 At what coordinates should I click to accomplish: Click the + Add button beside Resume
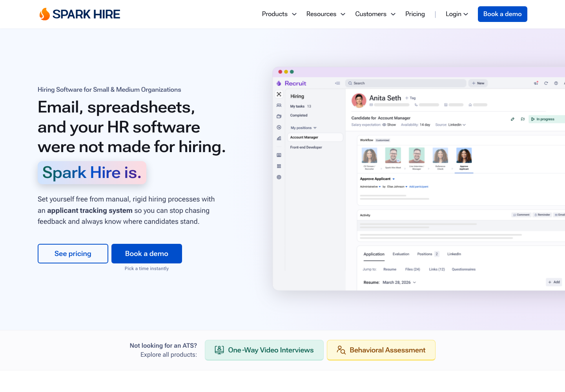(x=554, y=282)
